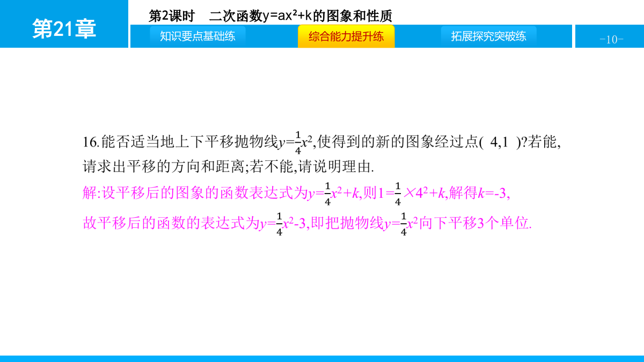644x362 pixels.
Task: Click the 第21章 chapter label
Action: tap(64, 28)
